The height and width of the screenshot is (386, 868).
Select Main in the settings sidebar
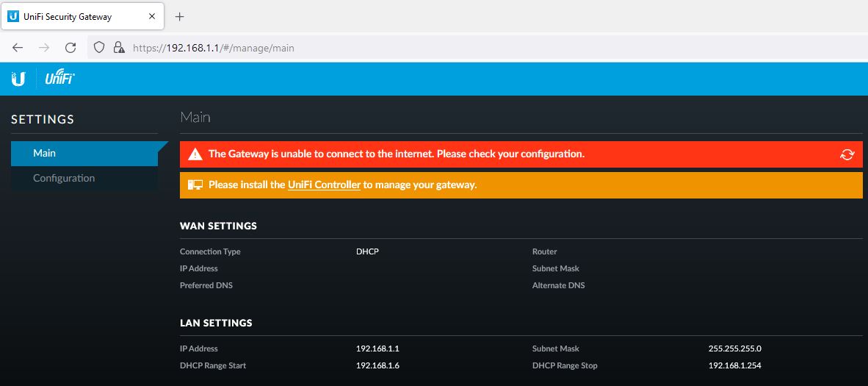coord(84,153)
